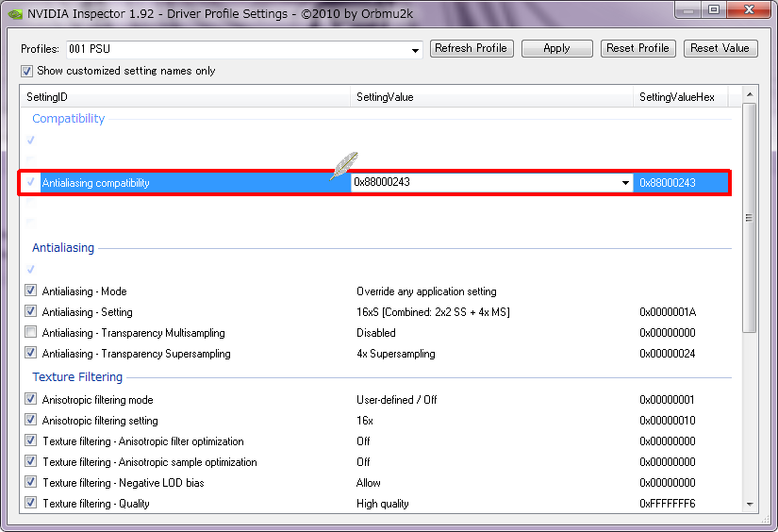Click the Refresh Profile button
This screenshot has width=778, height=532.
coord(472,49)
